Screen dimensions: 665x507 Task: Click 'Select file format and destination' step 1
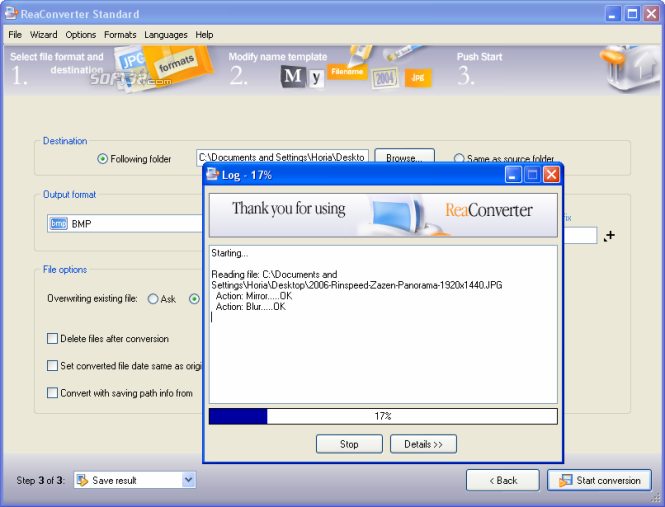point(57,63)
